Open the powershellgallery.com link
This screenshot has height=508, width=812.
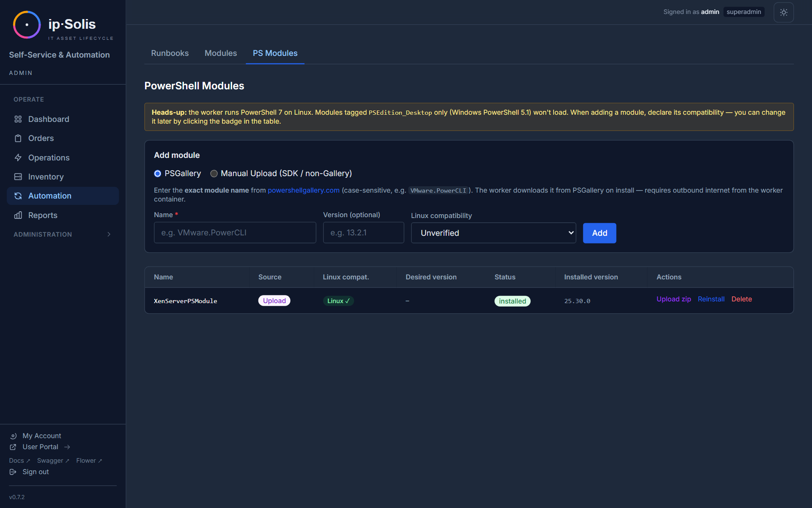pyautogui.click(x=303, y=190)
